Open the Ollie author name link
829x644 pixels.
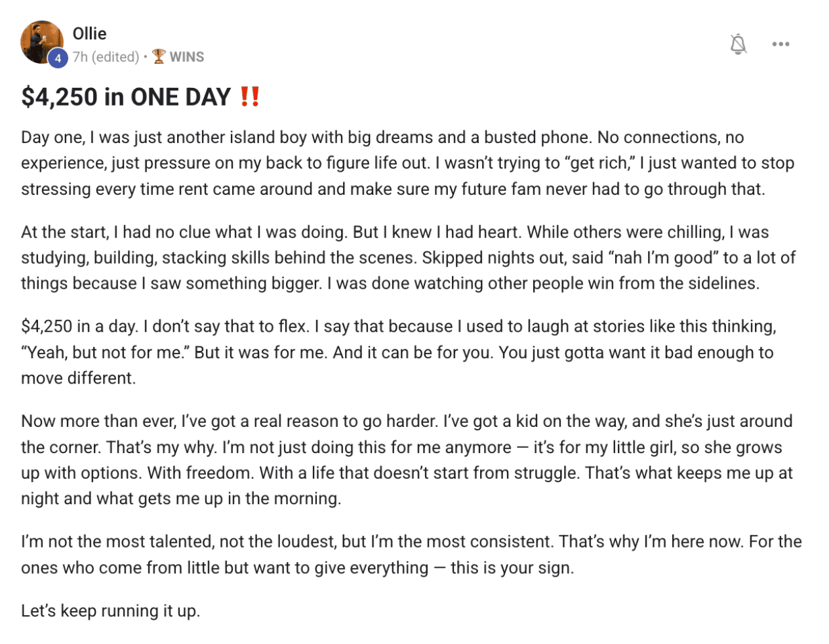point(89,33)
